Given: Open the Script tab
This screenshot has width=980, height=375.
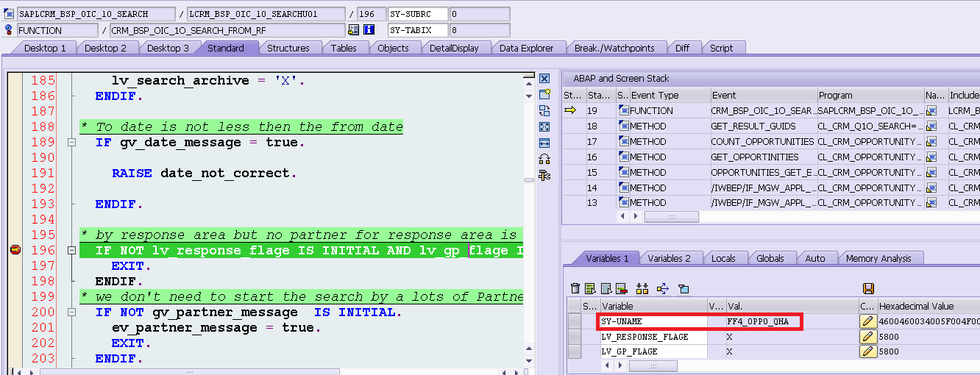Looking at the screenshot, I should click(722, 48).
